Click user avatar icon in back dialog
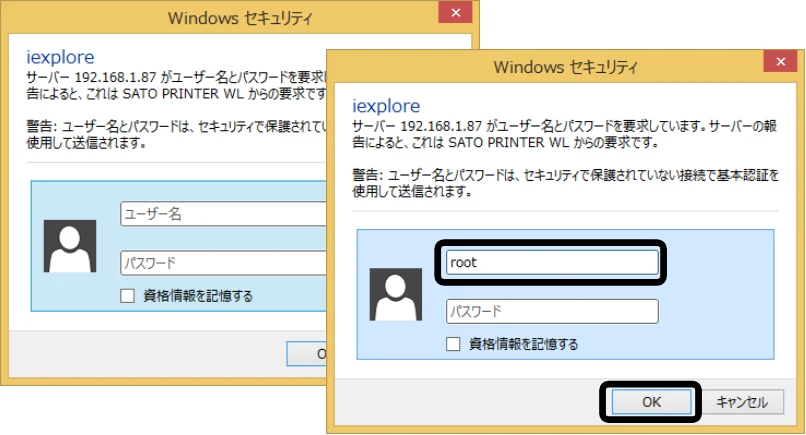This screenshot has width=806, height=435. (70, 246)
